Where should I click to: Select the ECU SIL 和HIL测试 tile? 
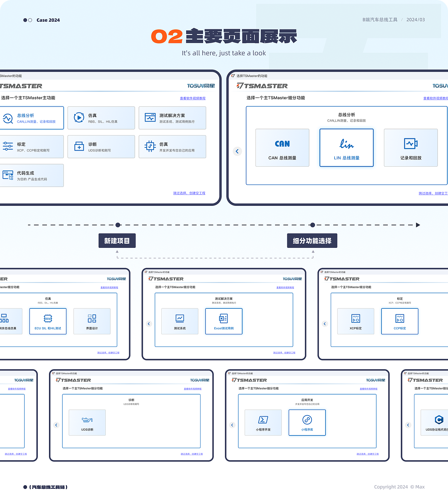coord(48,321)
